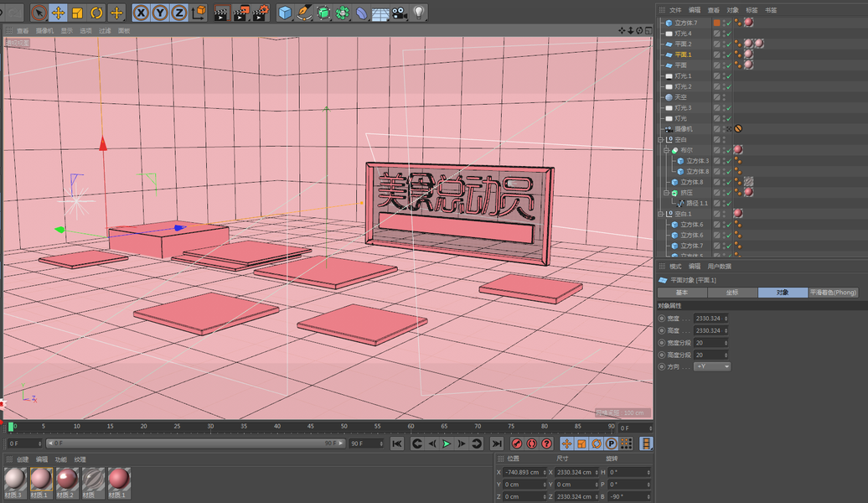
Task: Go to the end of the animation
Action: 497,443
